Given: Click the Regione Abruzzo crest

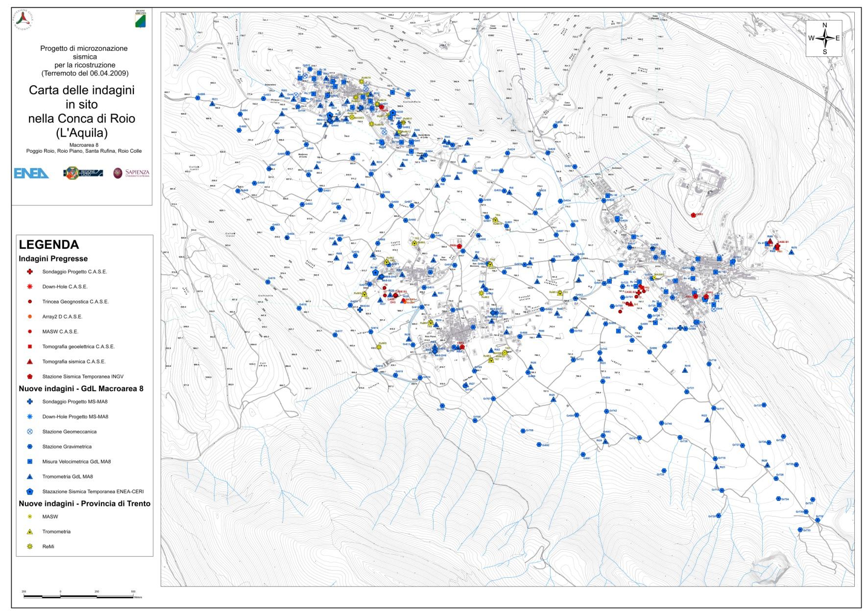Looking at the screenshot, I should [x=141, y=19].
